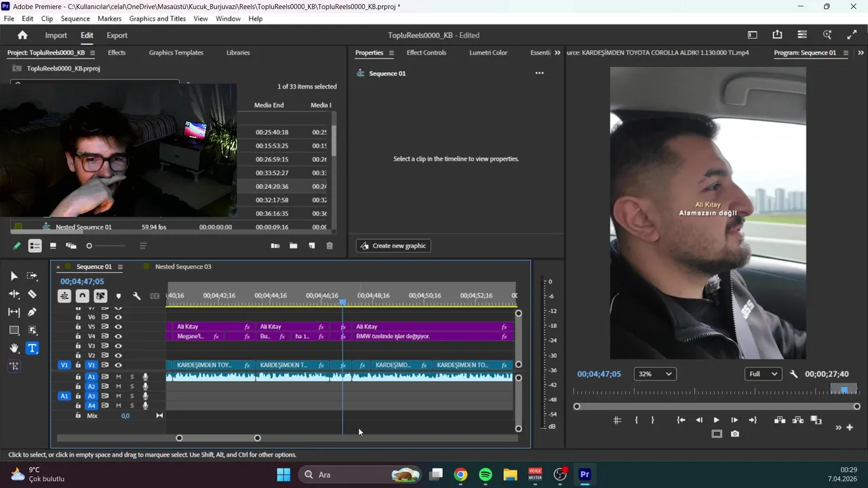
Task: Enable voice-over record on track A3
Action: (x=145, y=396)
